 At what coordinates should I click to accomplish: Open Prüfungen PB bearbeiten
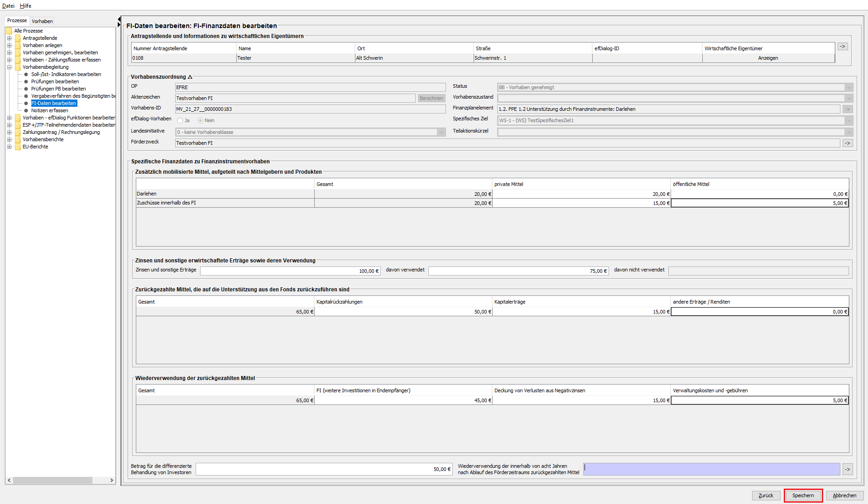58,89
